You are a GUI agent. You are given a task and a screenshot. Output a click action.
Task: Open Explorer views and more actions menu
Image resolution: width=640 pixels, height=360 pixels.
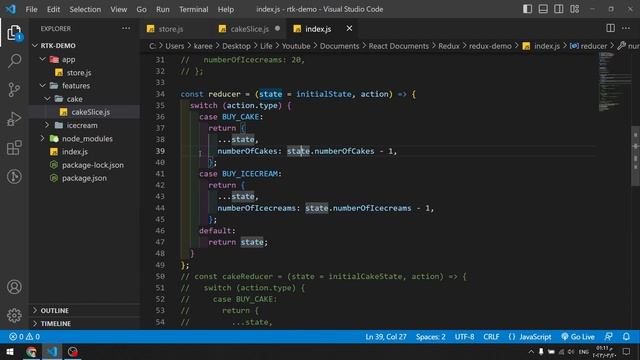126,29
